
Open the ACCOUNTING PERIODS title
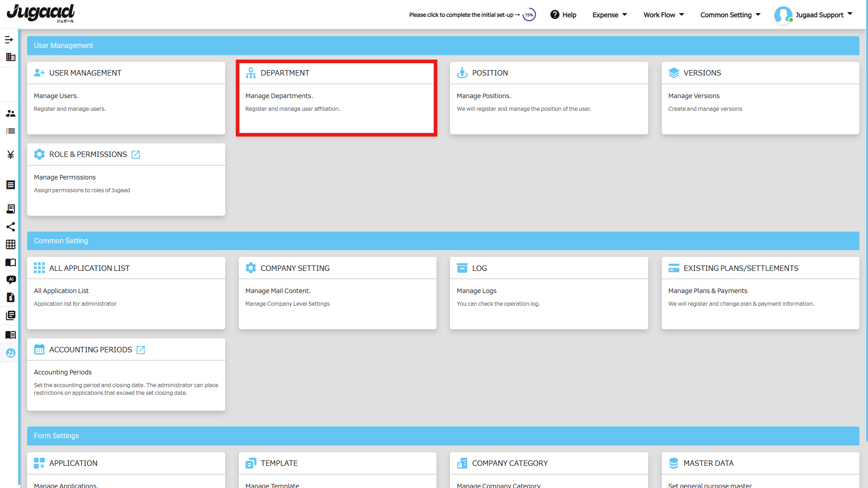click(90, 350)
